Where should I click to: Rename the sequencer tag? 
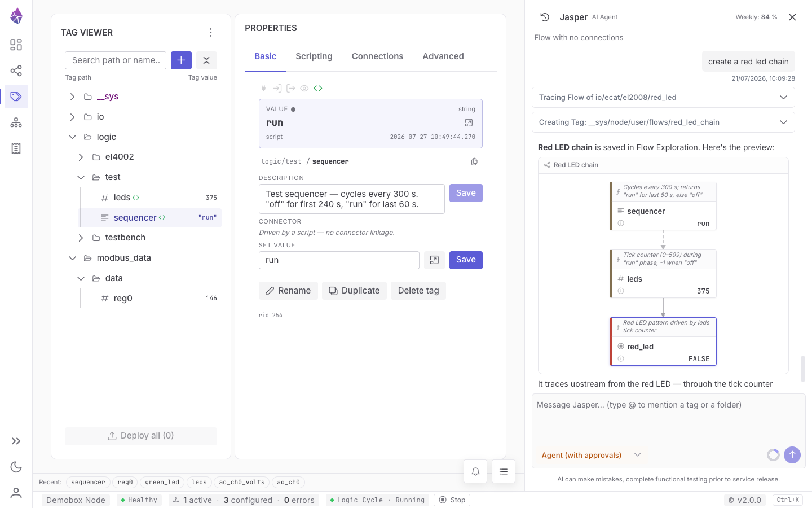[x=288, y=291]
